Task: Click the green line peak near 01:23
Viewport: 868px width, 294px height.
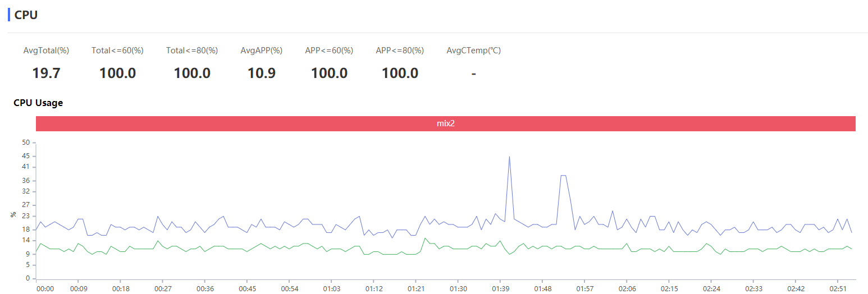Action: pyautogui.click(x=425, y=238)
